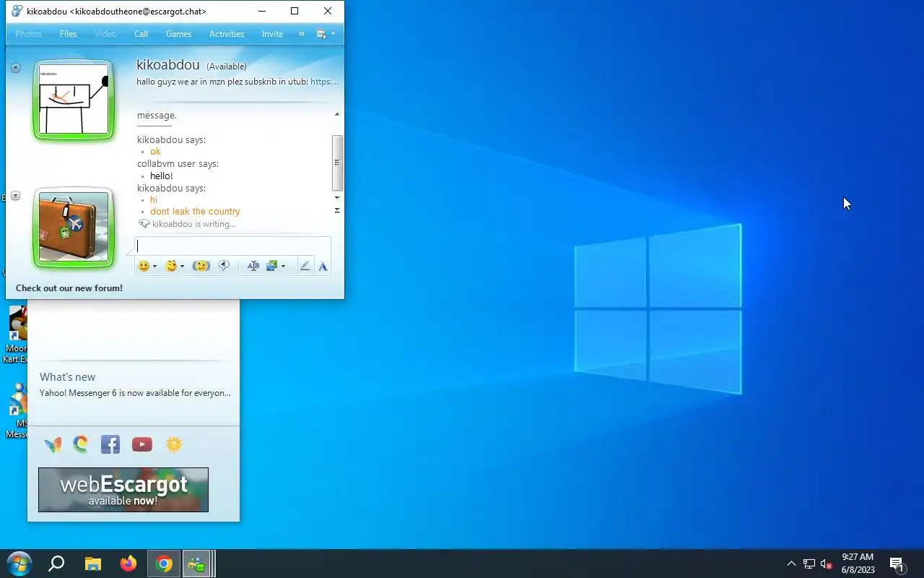Screen dimensions: 924x578
Task: Show hidden system tray icons
Action: pyautogui.click(x=791, y=564)
